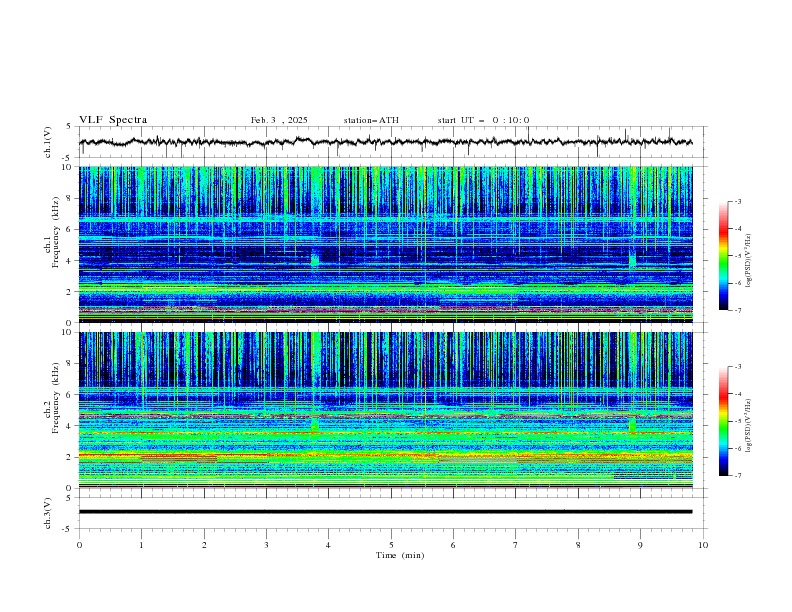Viewport: 792px width, 612px height.
Task: Click inside the ch.1 spectrogram panel
Action: tap(385, 244)
